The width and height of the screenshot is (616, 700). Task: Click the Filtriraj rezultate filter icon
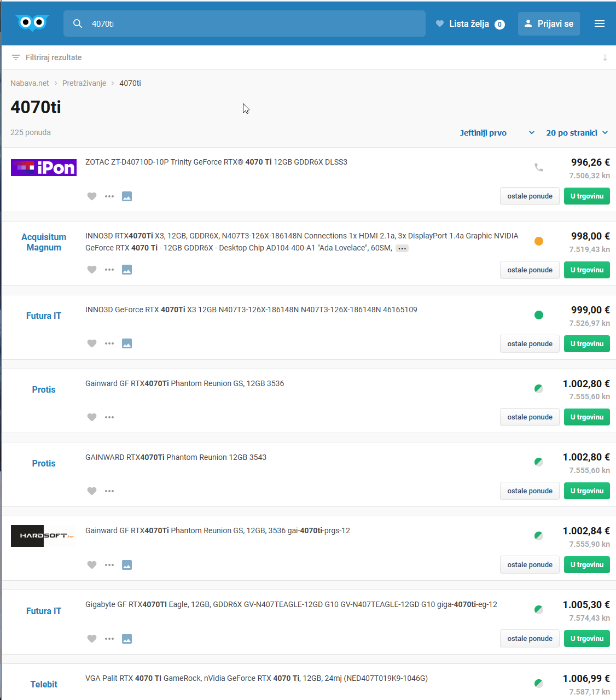click(x=16, y=57)
